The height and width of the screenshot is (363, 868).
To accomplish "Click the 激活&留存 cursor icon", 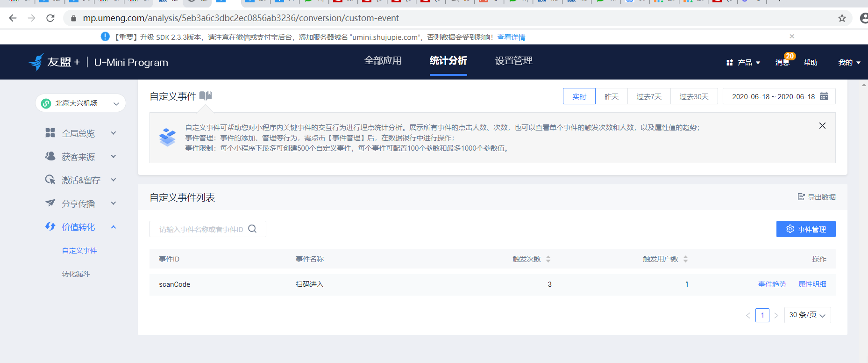I will [x=50, y=180].
